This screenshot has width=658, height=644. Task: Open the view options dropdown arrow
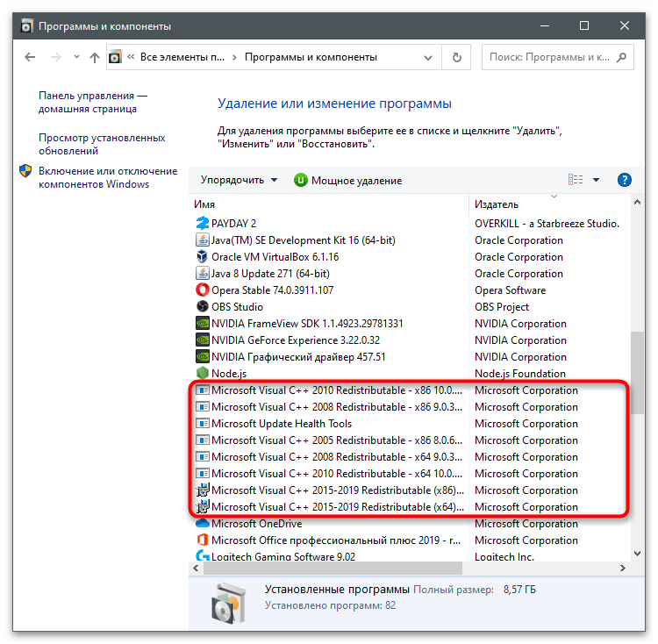tap(596, 180)
